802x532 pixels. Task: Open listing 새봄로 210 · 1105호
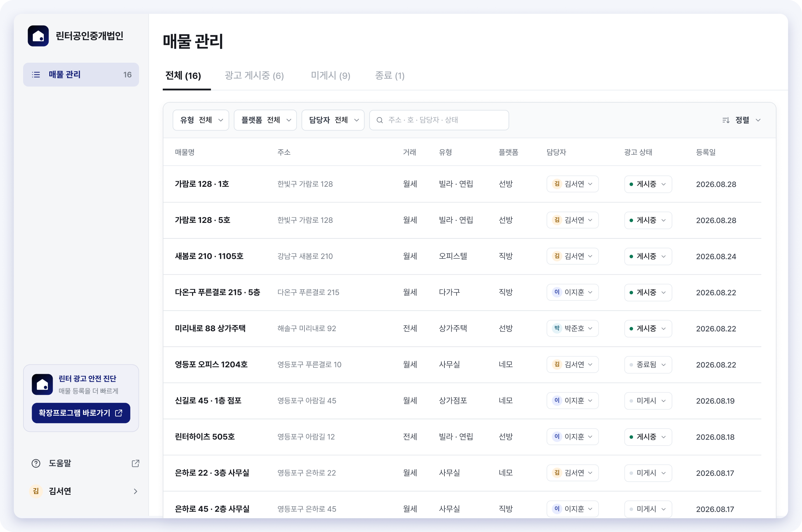(x=209, y=256)
